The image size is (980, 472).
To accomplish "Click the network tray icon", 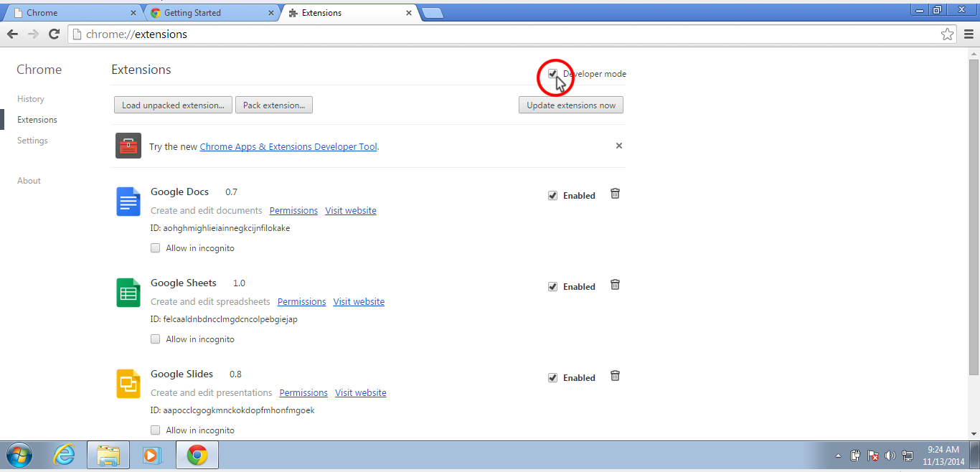I will (x=908, y=456).
